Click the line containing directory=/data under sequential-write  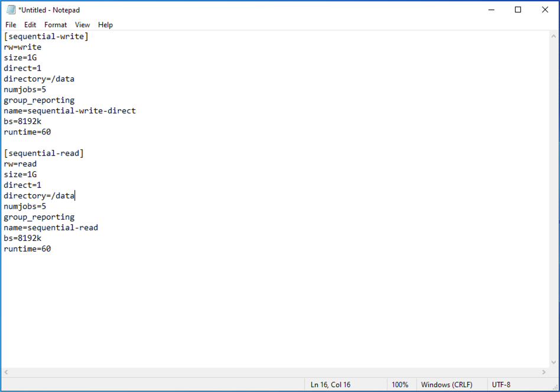pos(39,79)
